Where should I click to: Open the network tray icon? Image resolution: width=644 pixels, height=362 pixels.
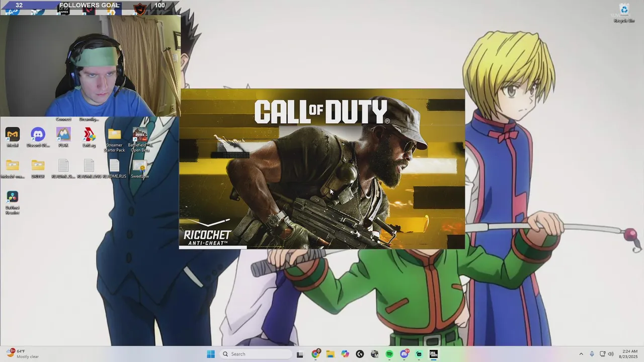click(602, 354)
